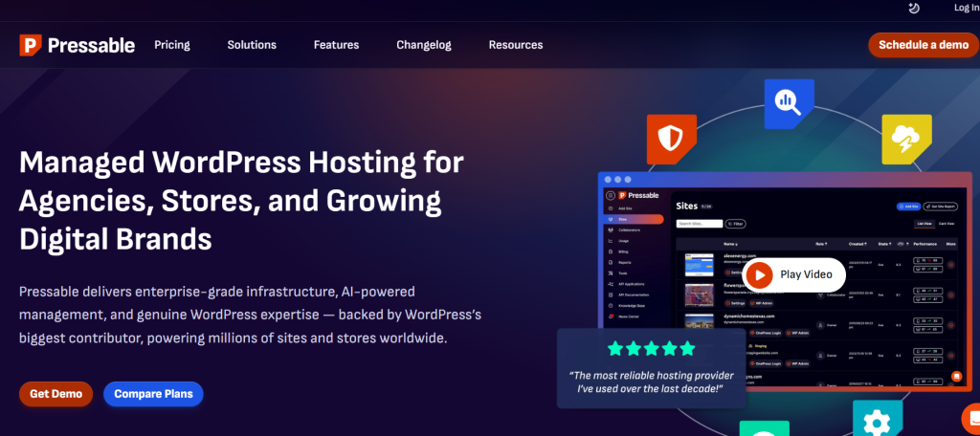980x436 pixels.
Task: Click the Search Sites field in preview
Action: [700, 224]
